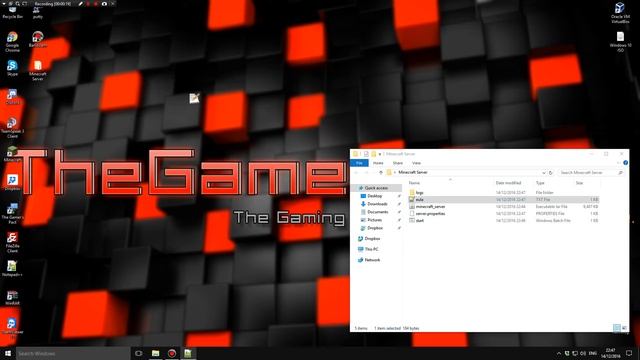Open the action center notifications icon

point(629,353)
